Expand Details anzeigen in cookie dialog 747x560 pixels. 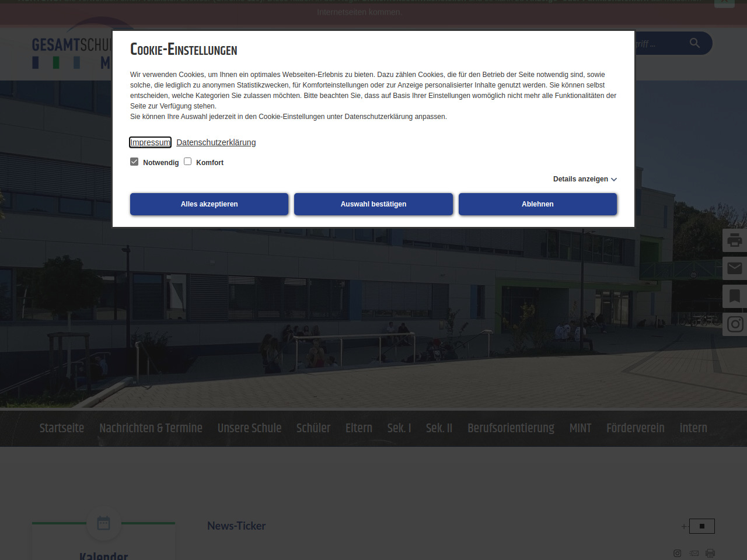tap(585, 179)
